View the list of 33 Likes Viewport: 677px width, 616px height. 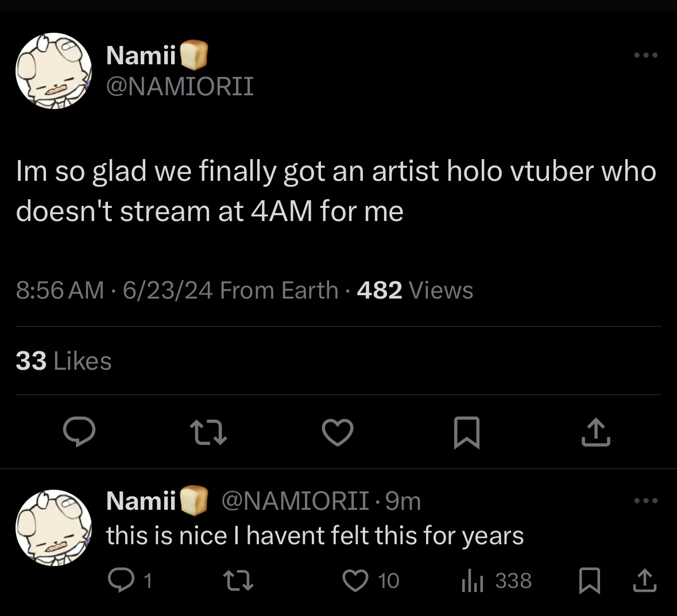pos(64,361)
